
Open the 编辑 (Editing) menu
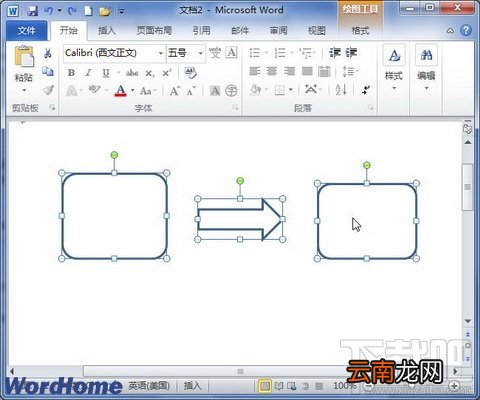pyautogui.click(x=426, y=68)
